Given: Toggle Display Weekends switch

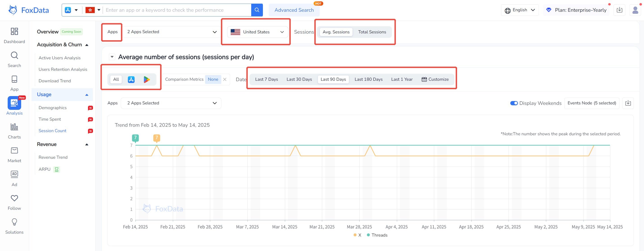Looking at the screenshot, I should [x=514, y=103].
